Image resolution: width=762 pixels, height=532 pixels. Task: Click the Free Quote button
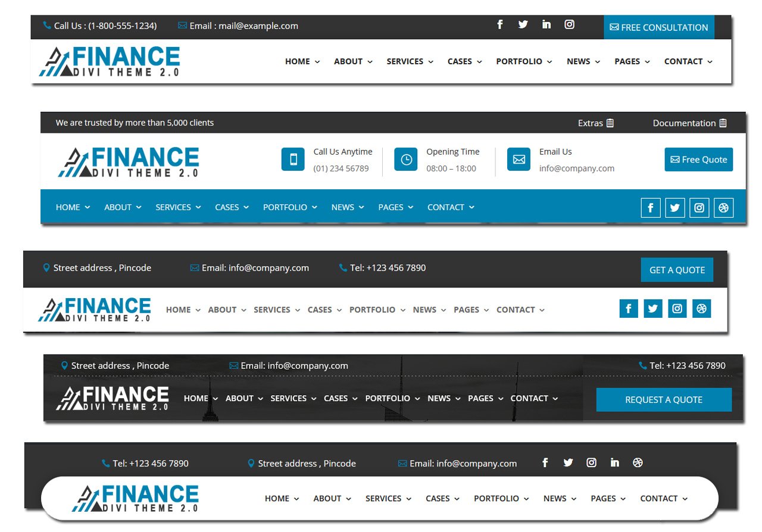coord(699,159)
